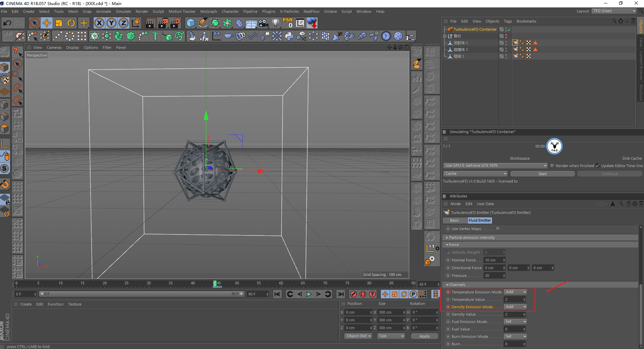Add a Light object
Viewport: 644px width, 349px height.
pyautogui.click(x=276, y=23)
